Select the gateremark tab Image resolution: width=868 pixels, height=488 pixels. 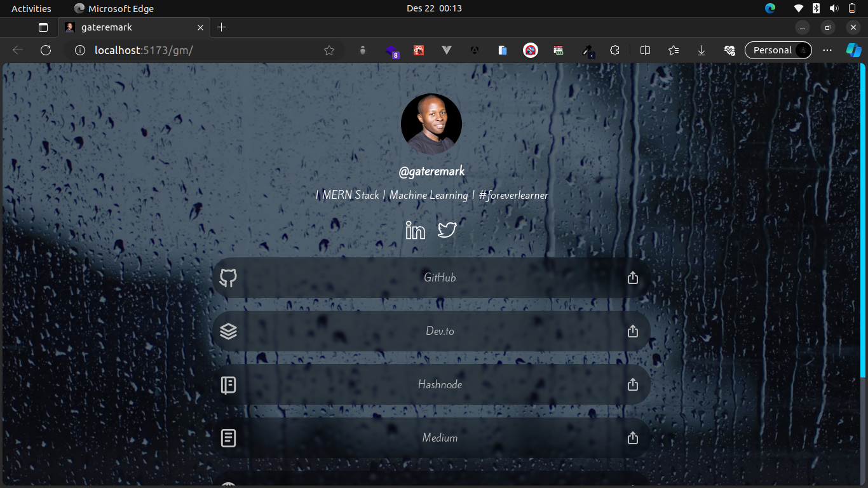tap(133, 27)
